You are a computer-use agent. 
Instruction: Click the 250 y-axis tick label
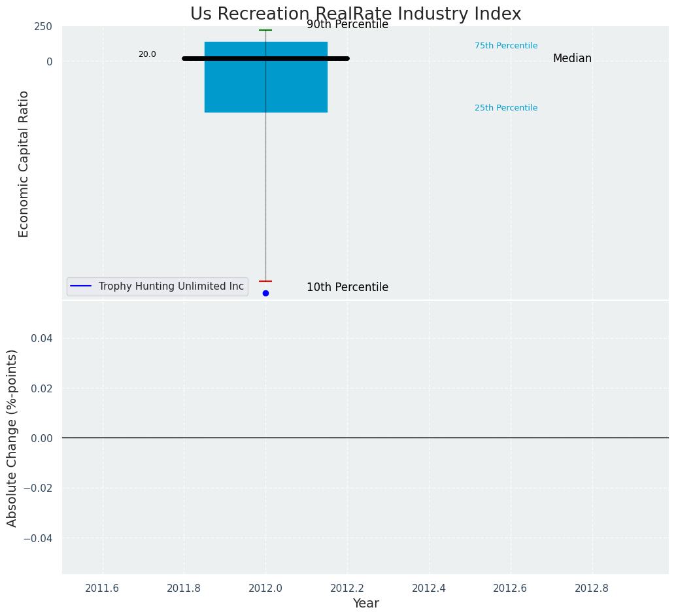[43, 27]
